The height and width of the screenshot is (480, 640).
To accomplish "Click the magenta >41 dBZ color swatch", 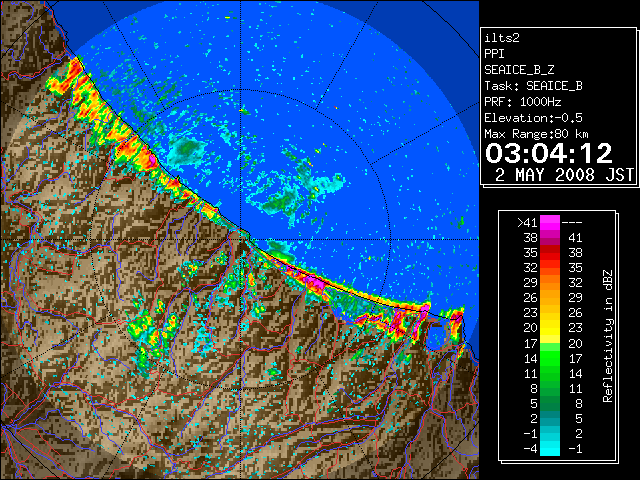I will [x=550, y=223].
